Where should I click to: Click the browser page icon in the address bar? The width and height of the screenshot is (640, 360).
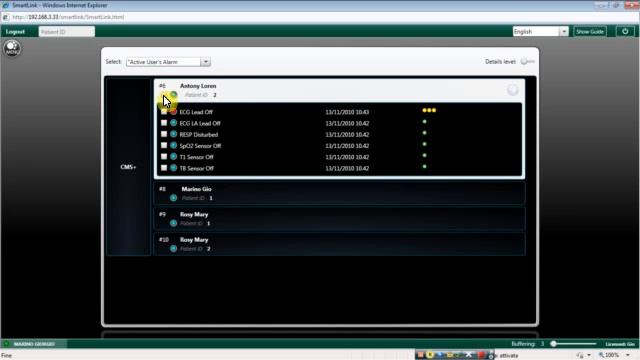pyautogui.click(x=6, y=17)
